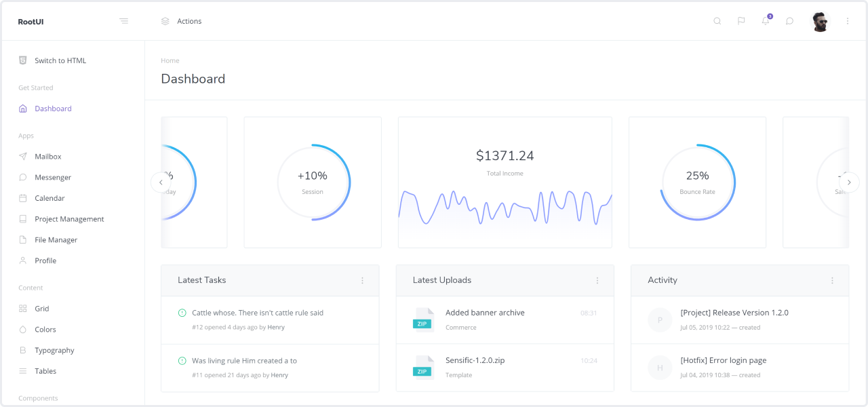Click the Project Management icon
Screen dimensions: 868x407
23,219
